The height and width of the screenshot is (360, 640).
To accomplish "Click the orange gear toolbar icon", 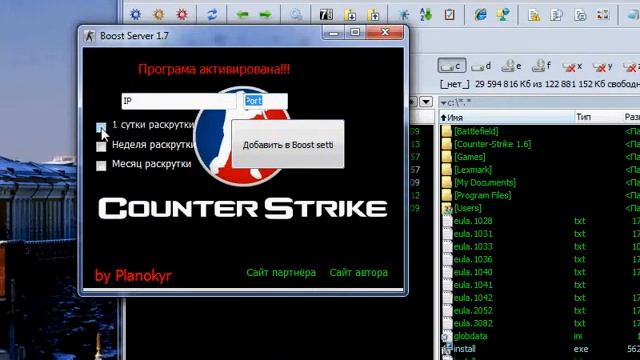I will [x=159, y=15].
